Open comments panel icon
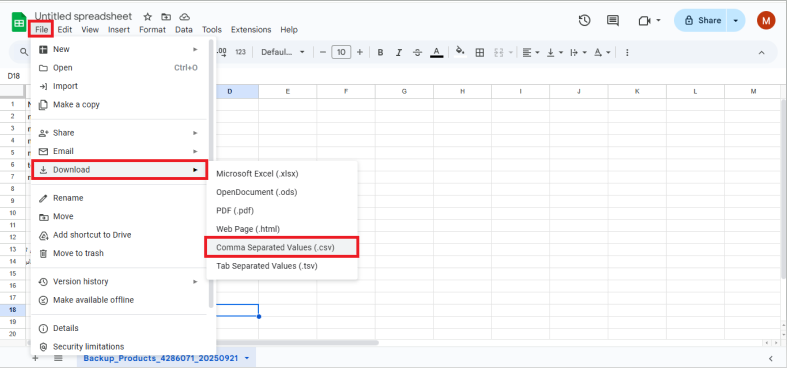The width and height of the screenshot is (787, 368). (612, 21)
